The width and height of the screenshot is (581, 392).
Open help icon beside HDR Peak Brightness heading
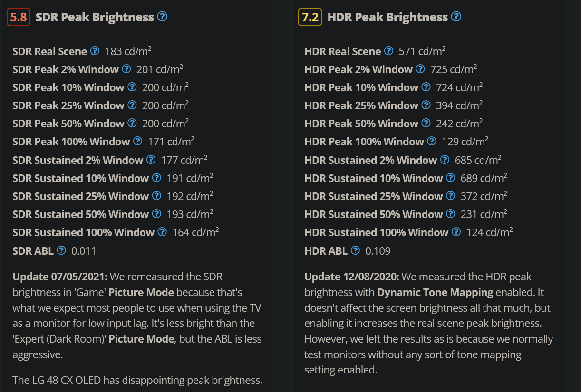pyautogui.click(x=456, y=17)
